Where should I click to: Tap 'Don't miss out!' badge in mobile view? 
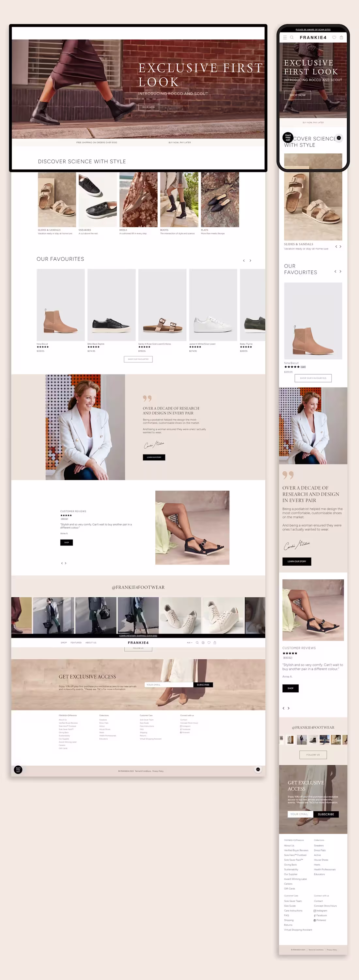pyautogui.click(x=288, y=137)
